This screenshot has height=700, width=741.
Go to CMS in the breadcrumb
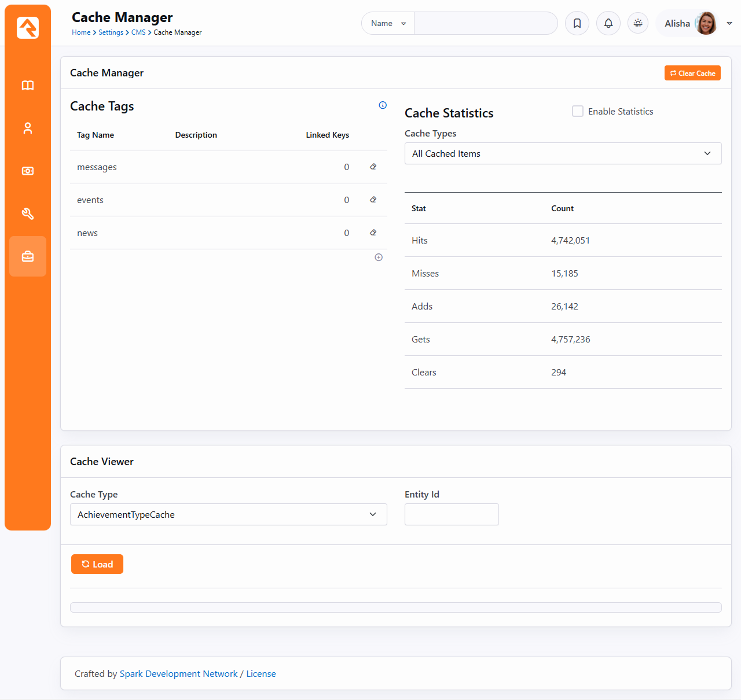click(x=138, y=32)
